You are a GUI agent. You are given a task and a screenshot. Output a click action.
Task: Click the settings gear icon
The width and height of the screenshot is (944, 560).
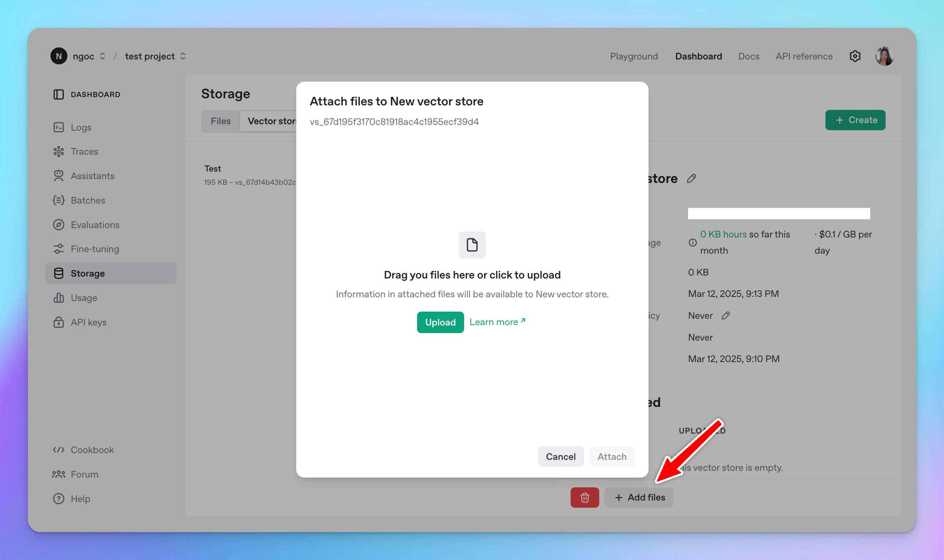(854, 56)
